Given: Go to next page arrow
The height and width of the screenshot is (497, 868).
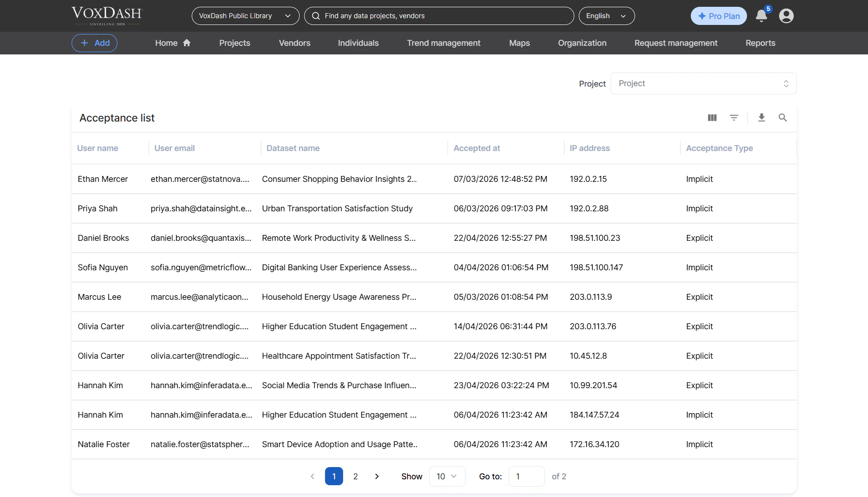Looking at the screenshot, I should click(x=377, y=477).
